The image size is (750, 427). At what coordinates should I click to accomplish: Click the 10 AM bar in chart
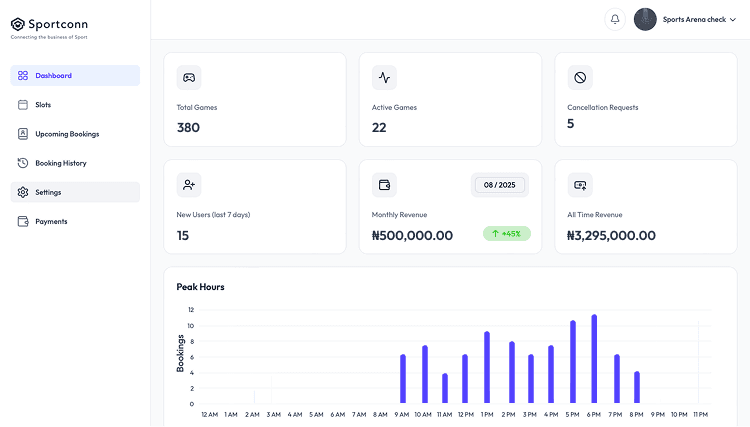point(425,374)
